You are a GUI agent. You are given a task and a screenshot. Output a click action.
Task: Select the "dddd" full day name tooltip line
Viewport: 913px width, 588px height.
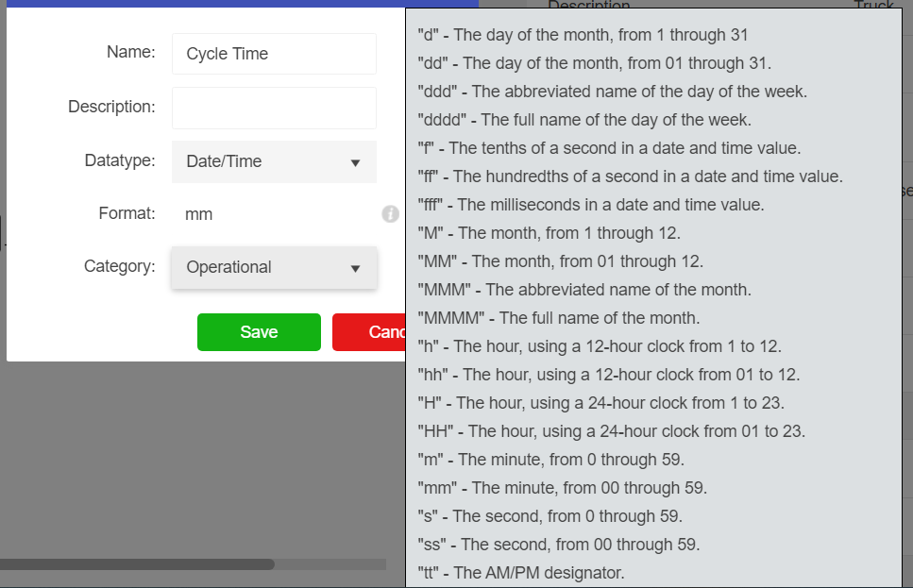coord(583,120)
